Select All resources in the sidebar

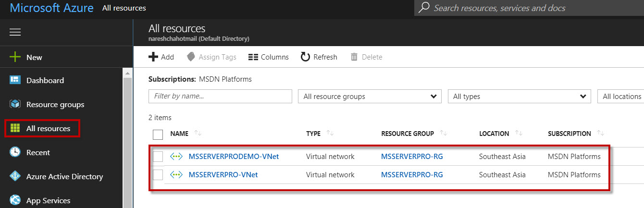click(48, 129)
